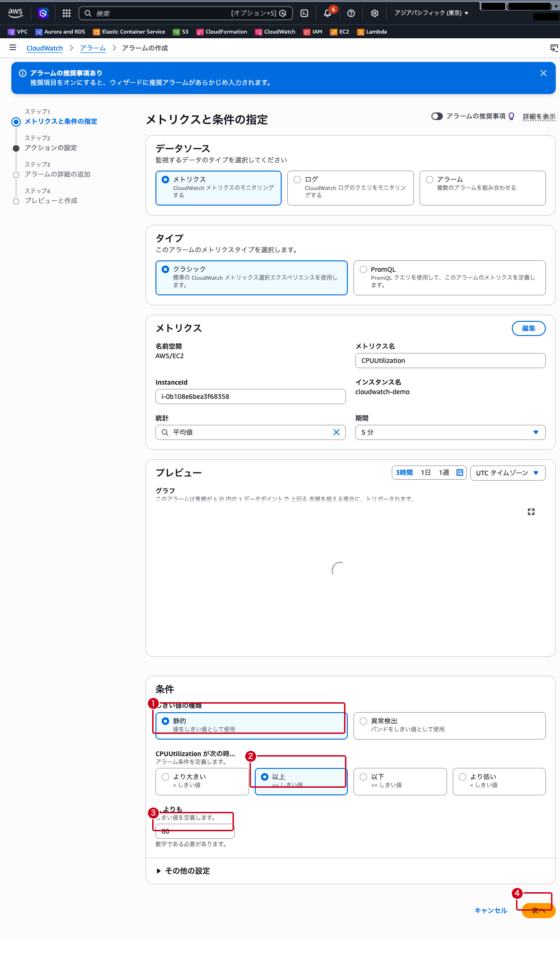Select the ログ data source option
The width and height of the screenshot is (560, 956).
[351, 188]
